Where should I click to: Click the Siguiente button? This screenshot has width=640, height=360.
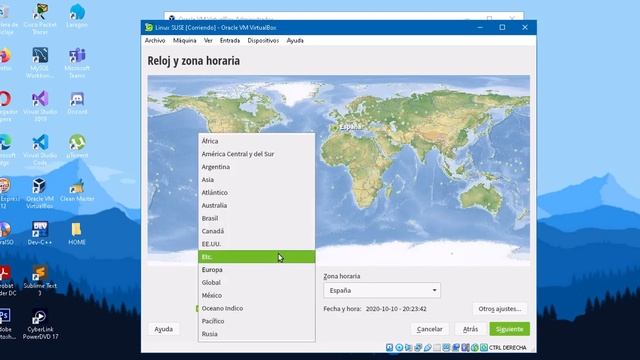pyautogui.click(x=509, y=329)
